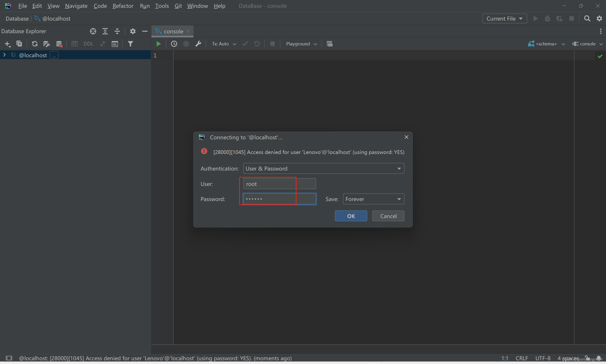Refresh database objects with the sync icon
Screen dimensions: 606x364
[35, 44]
